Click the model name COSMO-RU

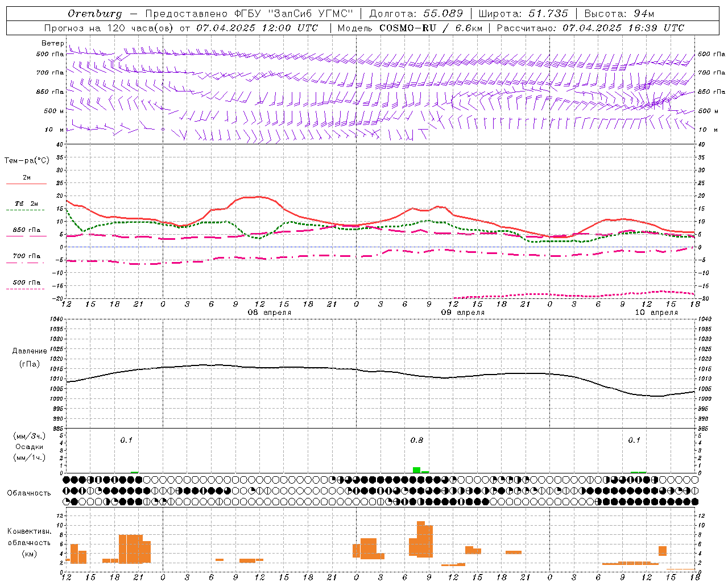click(x=408, y=27)
